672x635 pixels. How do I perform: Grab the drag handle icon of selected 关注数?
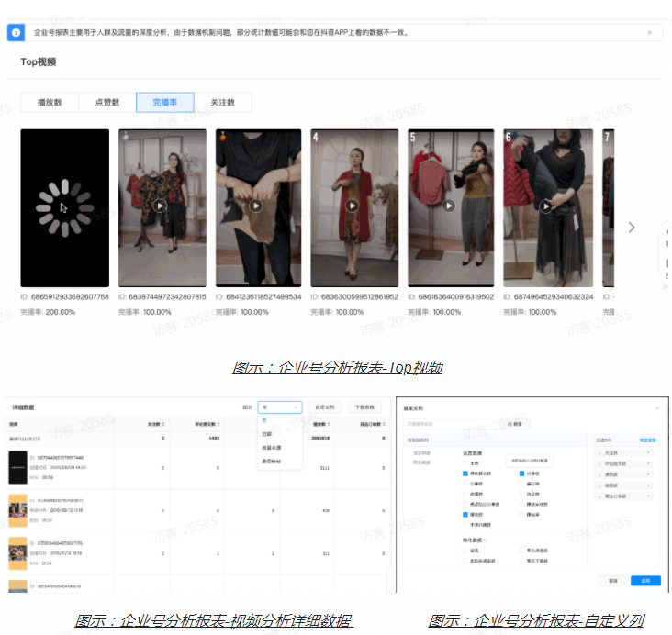coord(599,453)
